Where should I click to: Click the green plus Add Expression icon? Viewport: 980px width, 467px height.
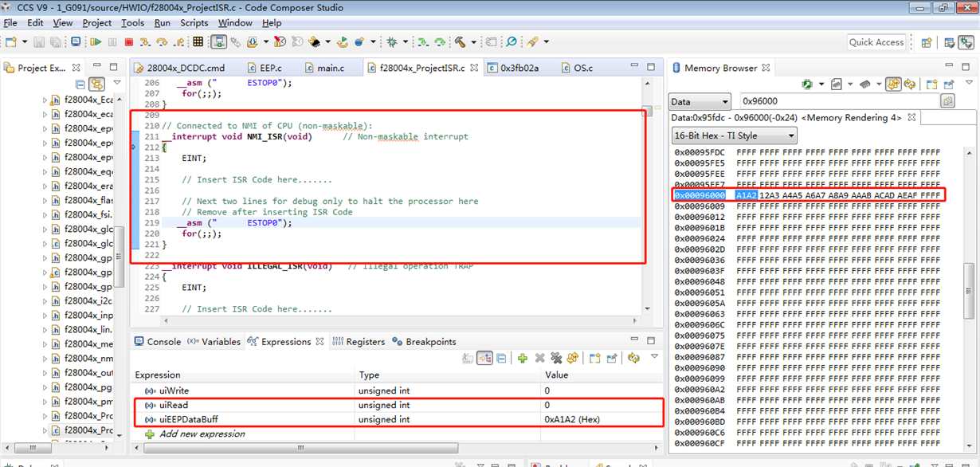pos(523,359)
